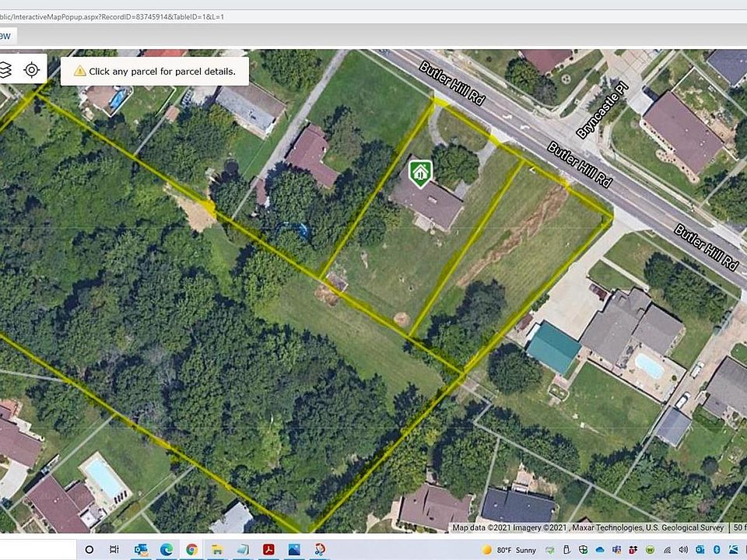Open the Microsoft Teams tray icon

point(616,550)
